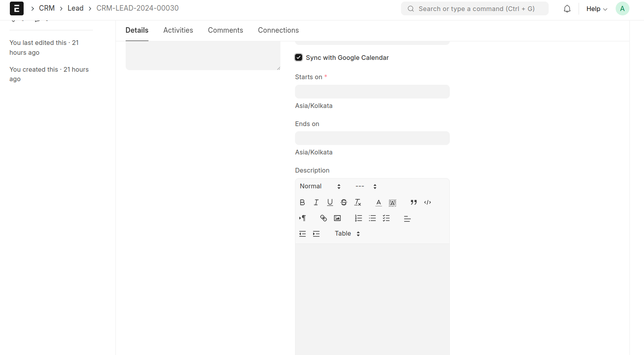The height and width of the screenshot is (355, 644).
Task: Open the Help menu
Action: point(596,9)
